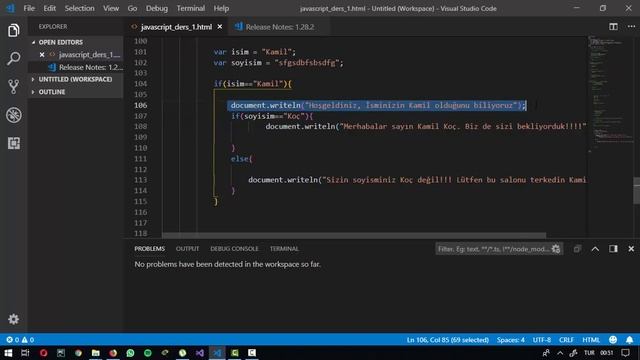
Task: Click the problems filter settings gear icon
Action: pos(556,249)
